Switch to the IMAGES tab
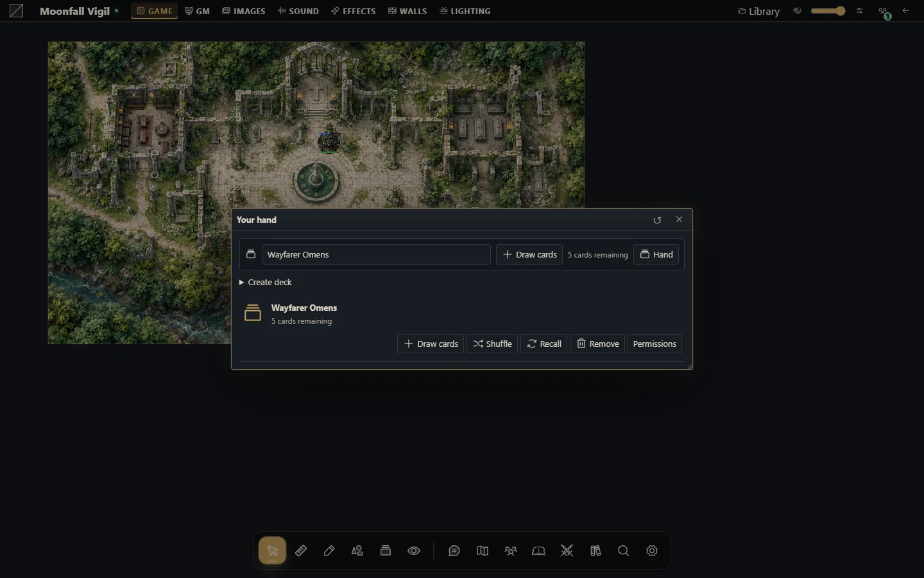 pyautogui.click(x=244, y=11)
